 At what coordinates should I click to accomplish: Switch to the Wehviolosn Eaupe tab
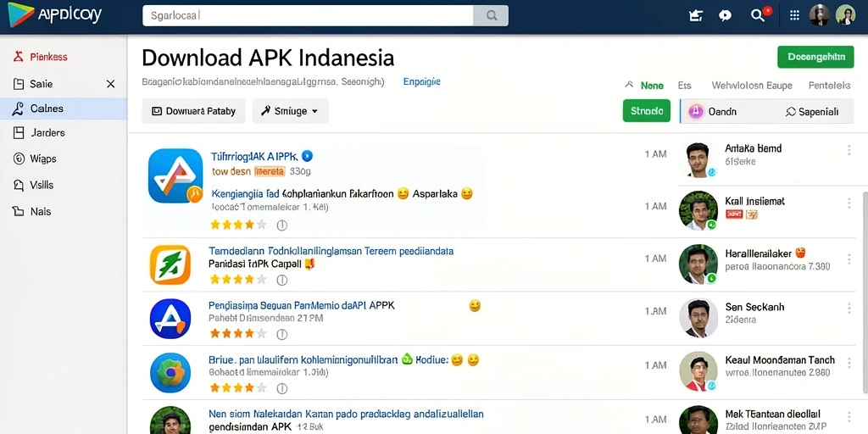tap(752, 86)
